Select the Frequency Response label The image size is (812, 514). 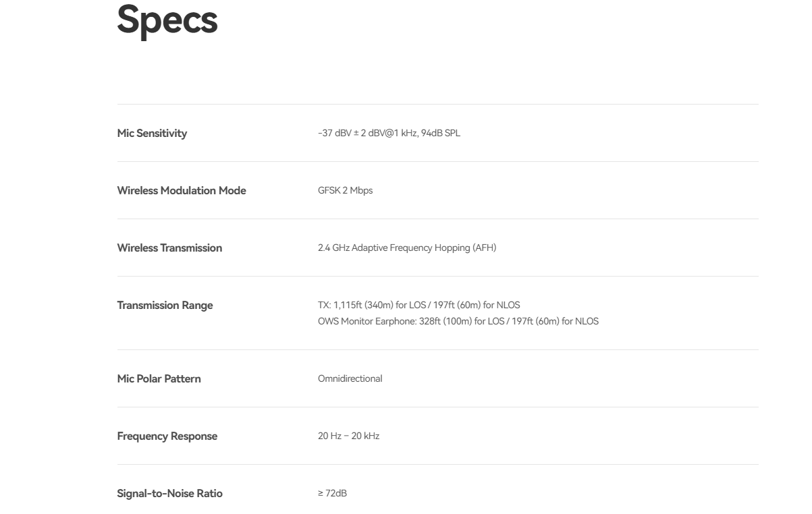coord(167,436)
